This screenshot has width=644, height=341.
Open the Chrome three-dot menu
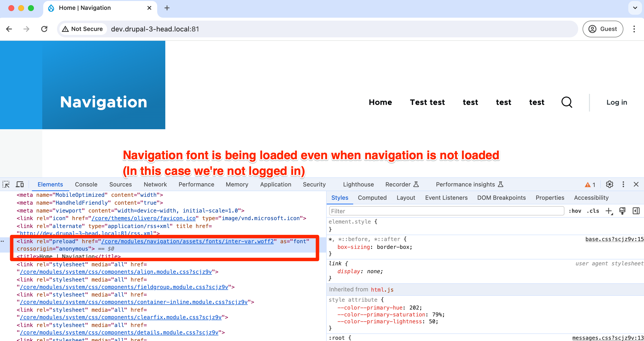coord(634,29)
